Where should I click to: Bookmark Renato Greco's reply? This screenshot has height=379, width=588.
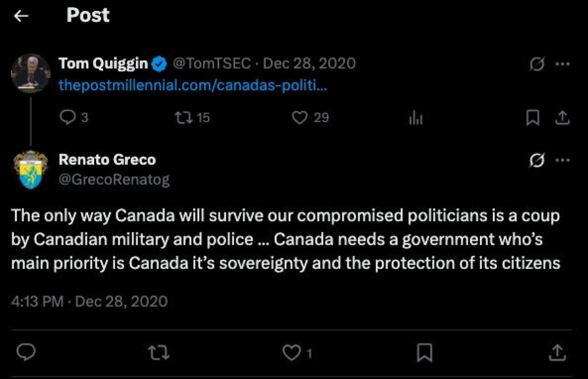tap(425, 353)
